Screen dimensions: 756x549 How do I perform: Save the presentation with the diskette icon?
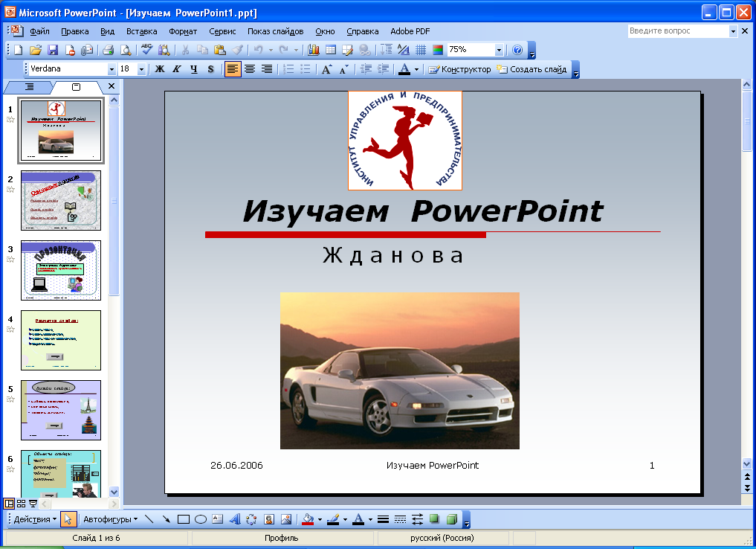[53, 50]
